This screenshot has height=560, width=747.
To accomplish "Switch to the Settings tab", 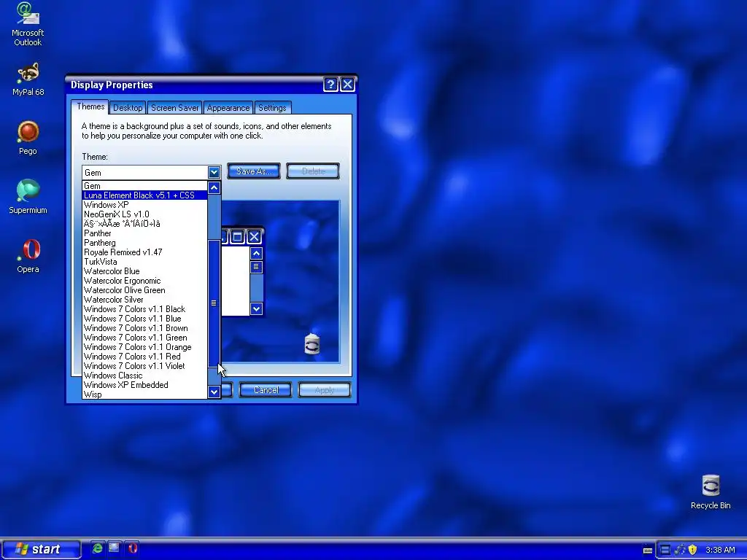I will tap(272, 108).
